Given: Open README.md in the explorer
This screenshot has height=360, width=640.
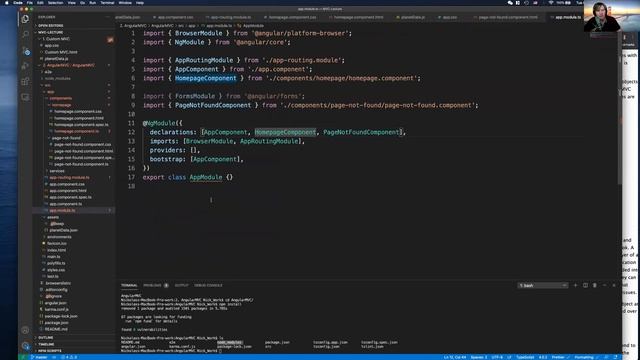Looking at the screenshot, I should pos(56,329).
